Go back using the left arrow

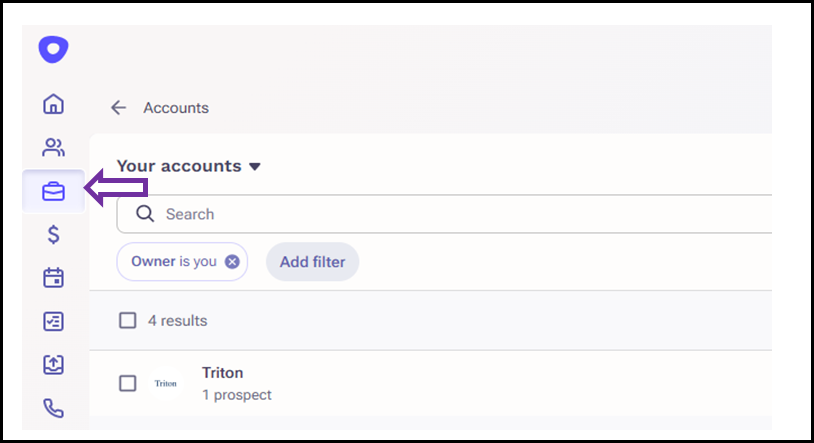(118, 108)
